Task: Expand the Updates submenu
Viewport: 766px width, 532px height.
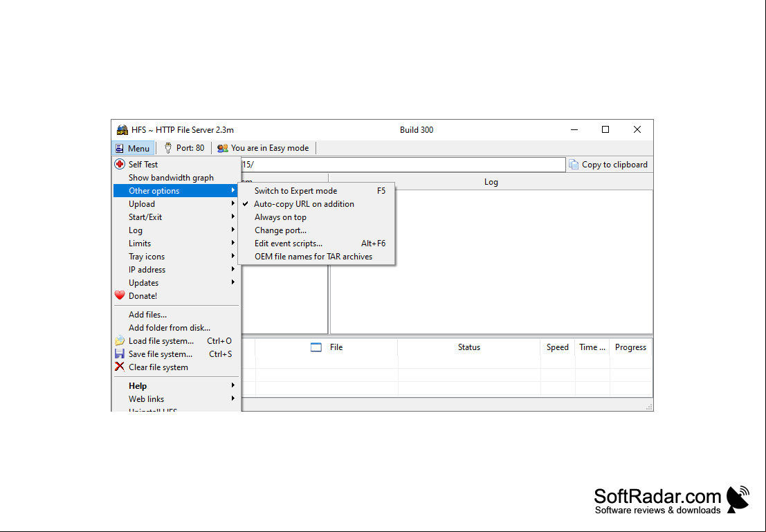Action: pos(176,283)
